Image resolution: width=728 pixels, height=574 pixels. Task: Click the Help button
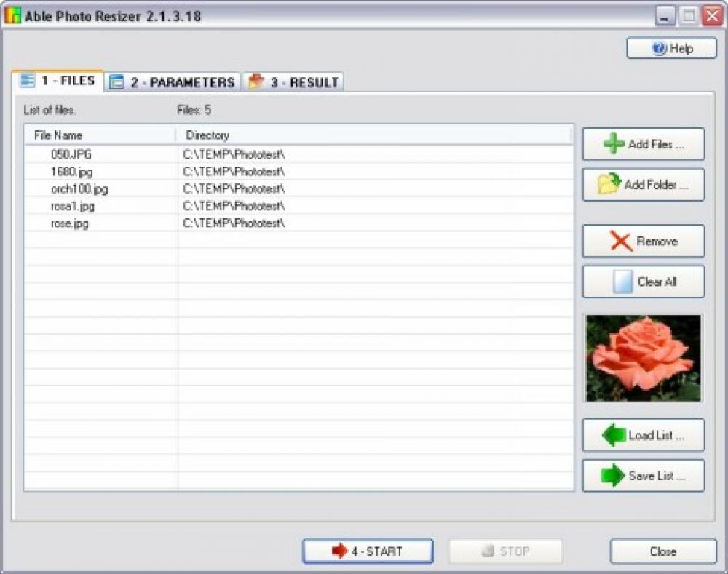point(671,48)
